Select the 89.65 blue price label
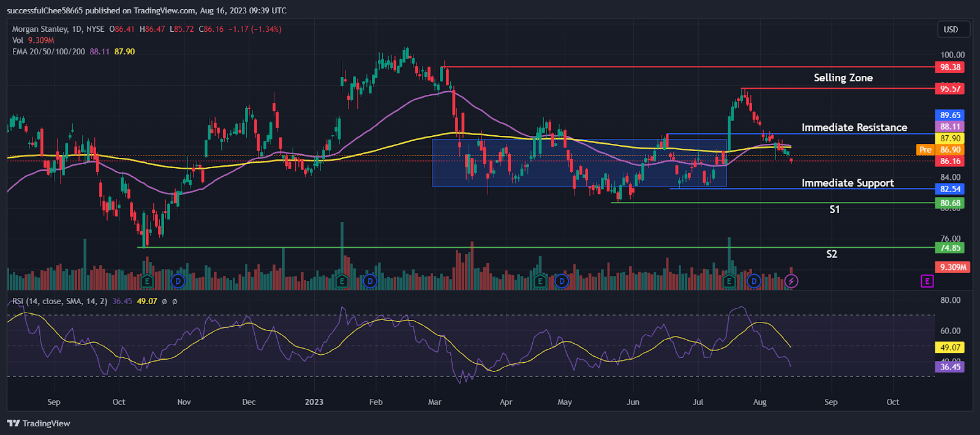This screenshot has height=435, width=980. tap(950, 115)
